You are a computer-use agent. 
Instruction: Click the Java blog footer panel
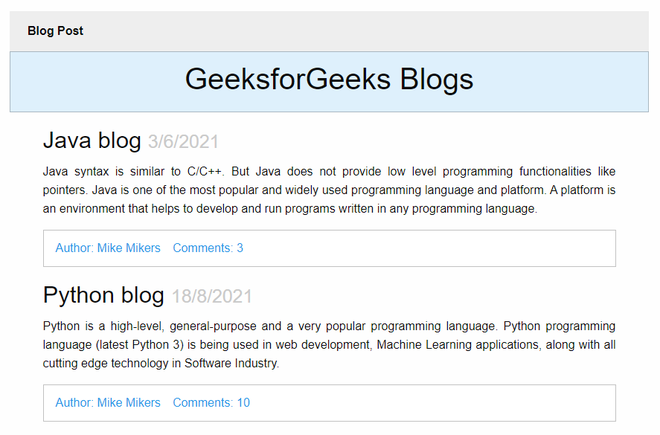click(329, 248)
